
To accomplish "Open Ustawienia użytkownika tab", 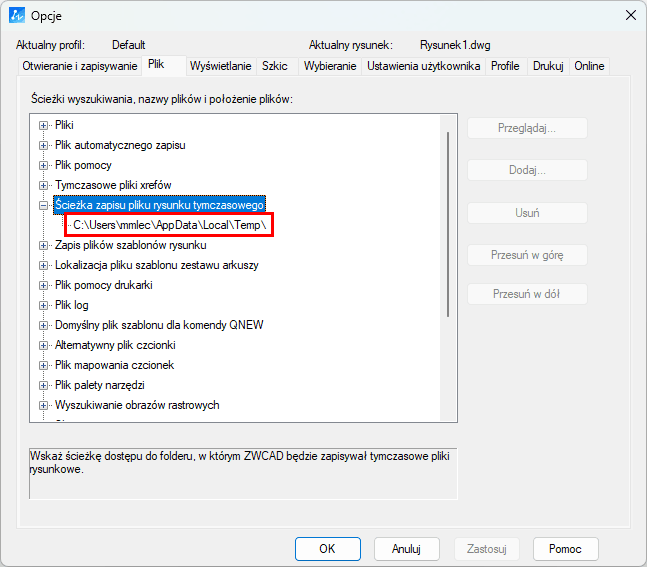I will pyautogui.click(x=424, y=66).
